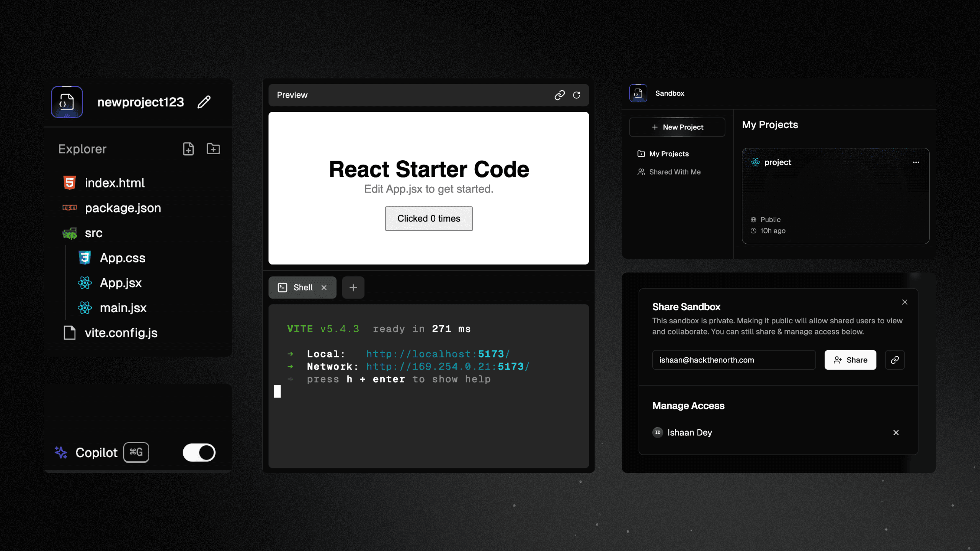
Task: Disable access for Ishaan Dey
Action: click(896, 433)
